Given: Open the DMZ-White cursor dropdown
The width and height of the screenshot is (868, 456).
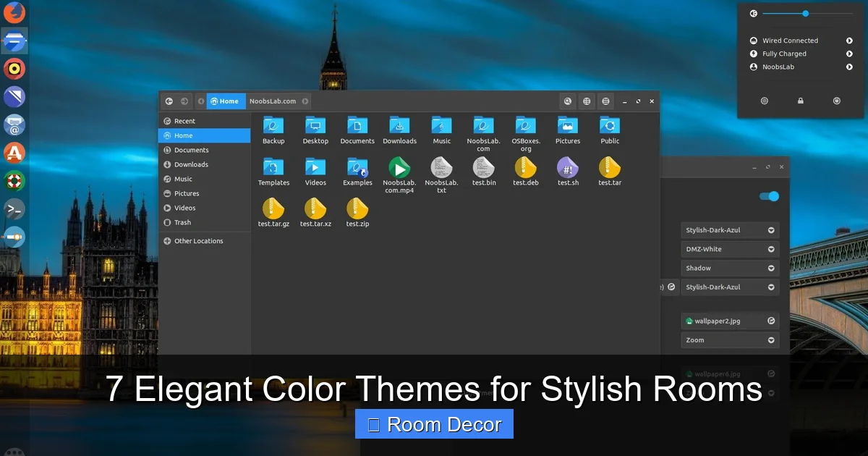Looking at the screenshot, I should click(730, 249).
